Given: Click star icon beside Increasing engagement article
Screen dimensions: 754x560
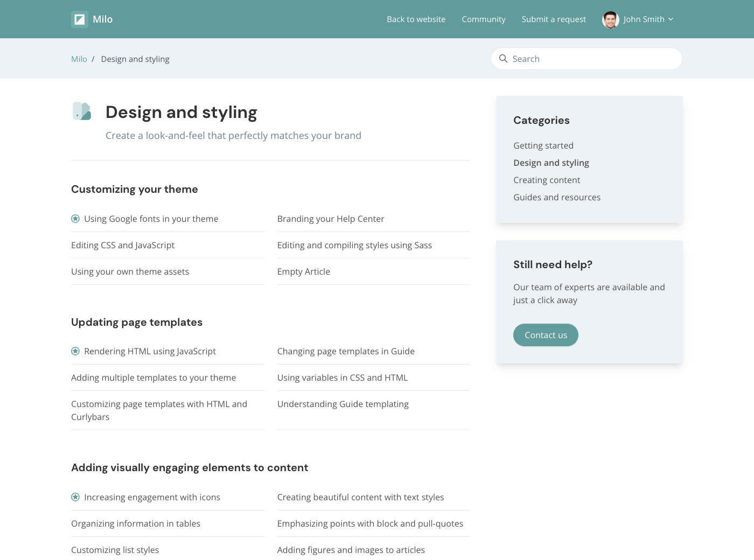Looking at the screenshot, I should pos(75,497).
